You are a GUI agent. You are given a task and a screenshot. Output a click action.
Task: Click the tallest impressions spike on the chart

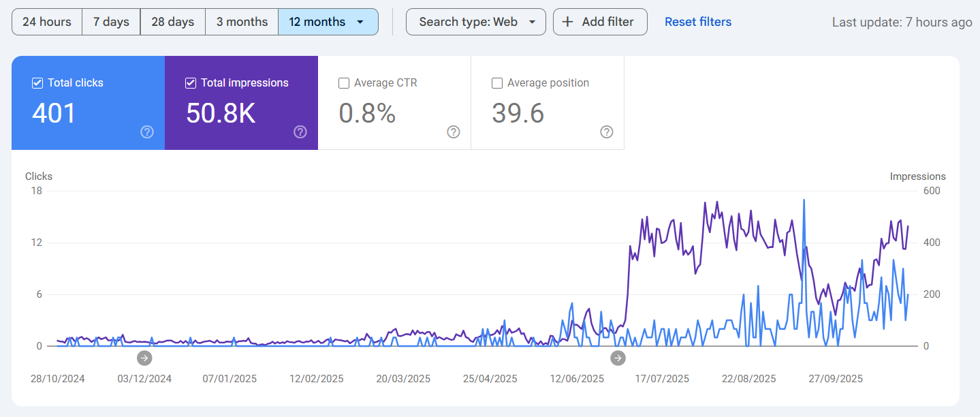tap(716, 202)
